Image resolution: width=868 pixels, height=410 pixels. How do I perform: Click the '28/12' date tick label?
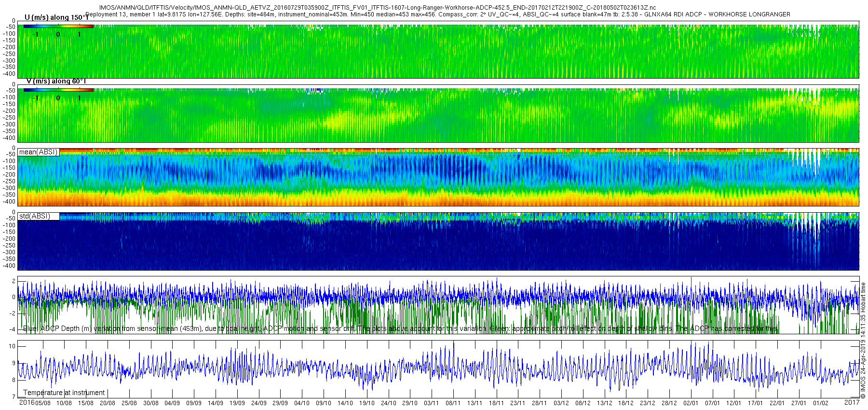click(x=669, y=403)
